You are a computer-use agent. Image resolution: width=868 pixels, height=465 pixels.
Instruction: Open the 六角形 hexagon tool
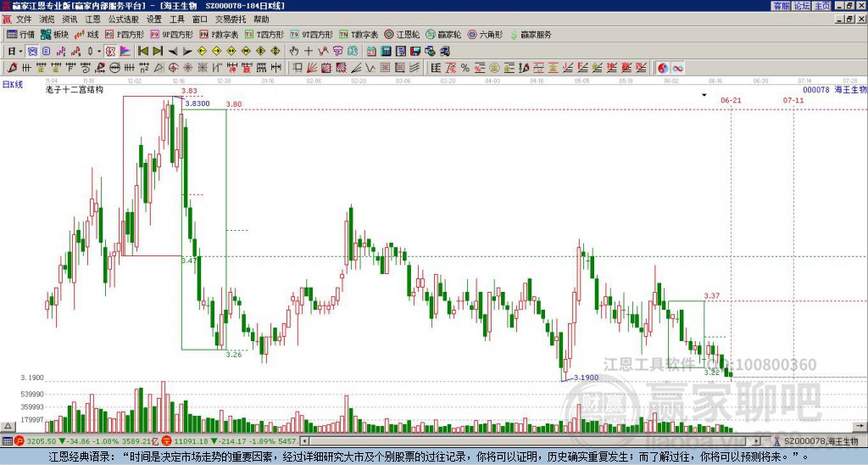click(486, 34)
